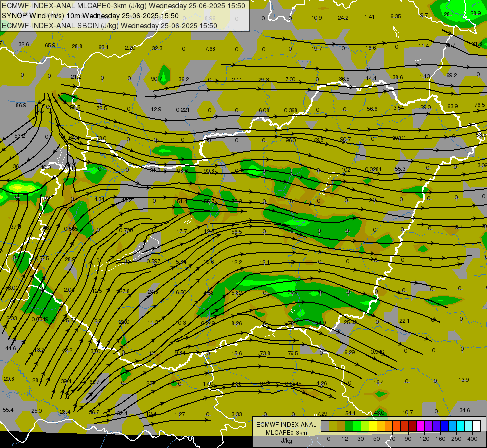The image size is (487, 448).
Task: Click the map value '63.1'
Action: coord(104,48)
